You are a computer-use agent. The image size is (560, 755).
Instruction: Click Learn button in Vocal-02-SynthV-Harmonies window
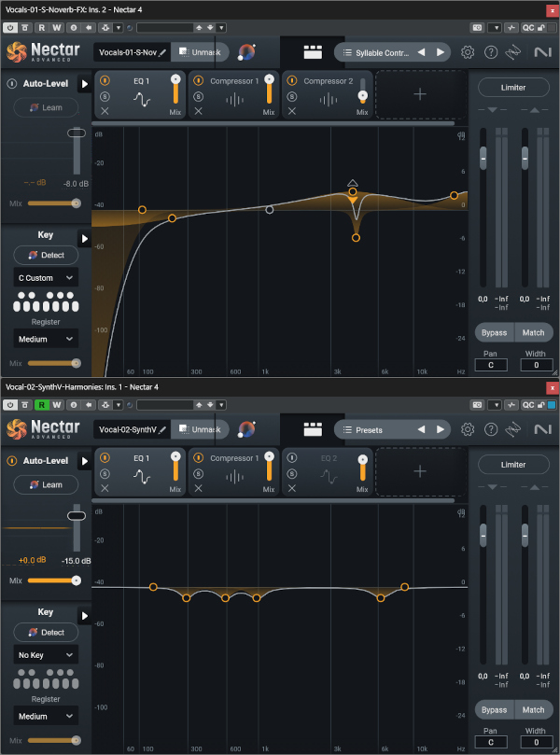[x=46, y=485]
